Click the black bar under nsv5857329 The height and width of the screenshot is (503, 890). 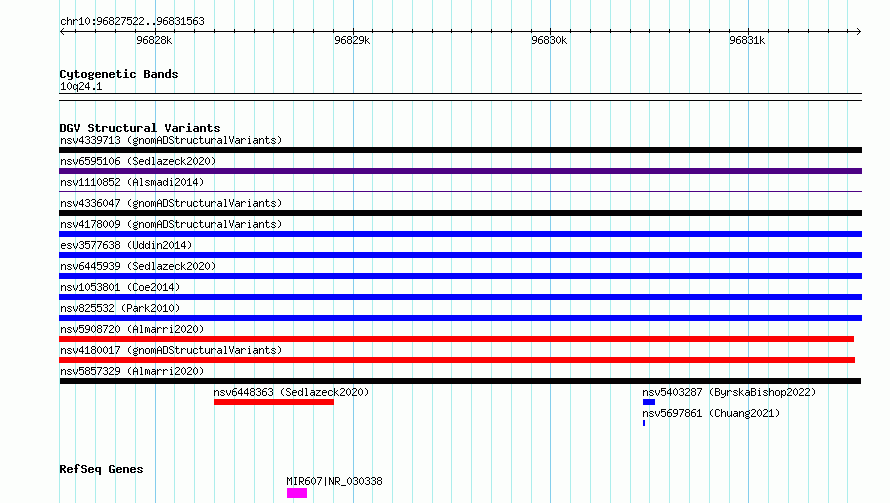[x=460, y=381]
